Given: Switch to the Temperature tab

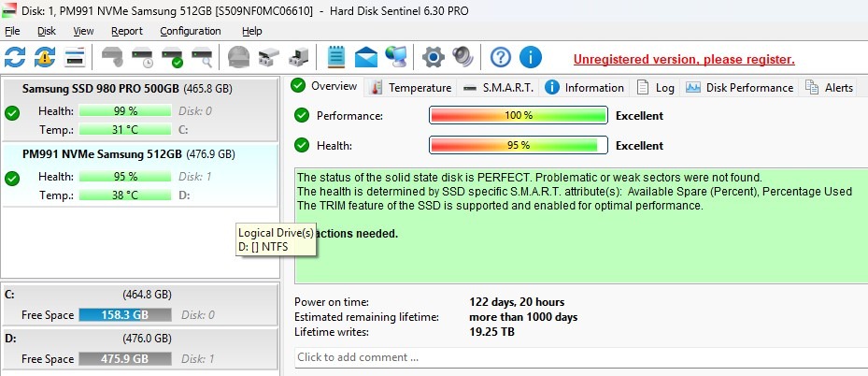Looking at the screenshot, I should tap(412, 88).
